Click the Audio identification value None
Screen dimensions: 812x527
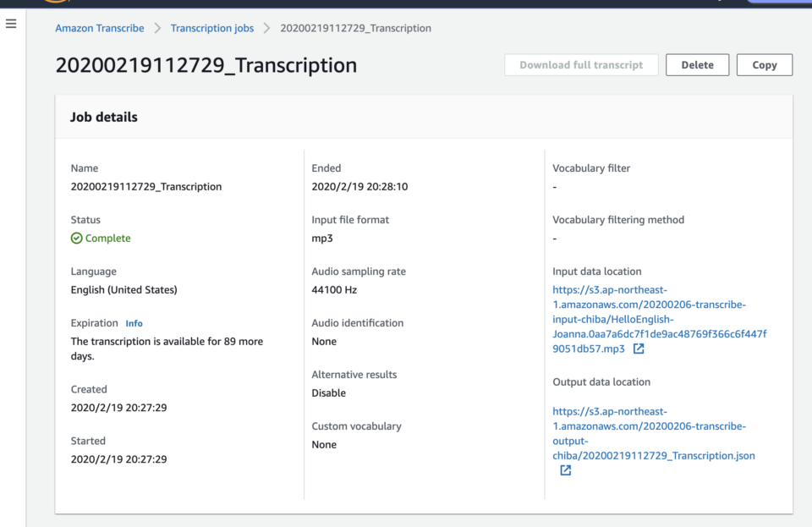(x=324, y=342)
